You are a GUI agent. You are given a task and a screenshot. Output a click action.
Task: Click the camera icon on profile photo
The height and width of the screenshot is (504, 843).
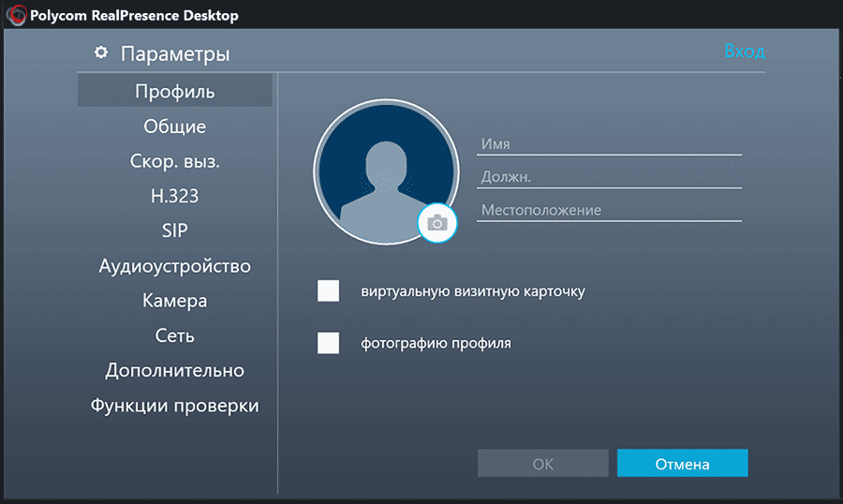tap(437, 223)
